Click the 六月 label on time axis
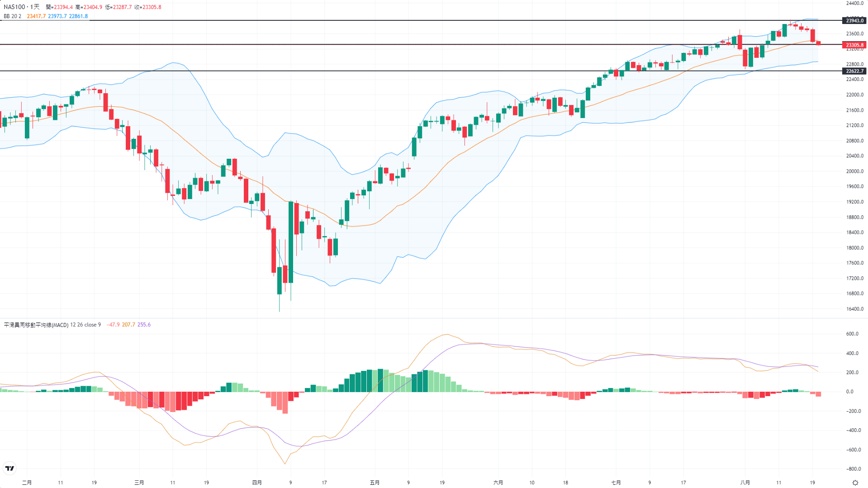Viewport: 868px width, 488px height. pos(498,483)
